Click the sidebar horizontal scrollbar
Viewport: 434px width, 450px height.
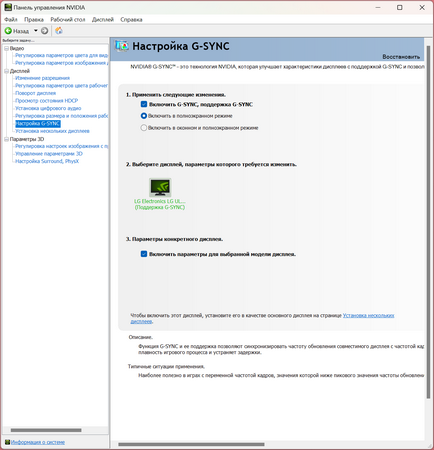coord(46,430)
